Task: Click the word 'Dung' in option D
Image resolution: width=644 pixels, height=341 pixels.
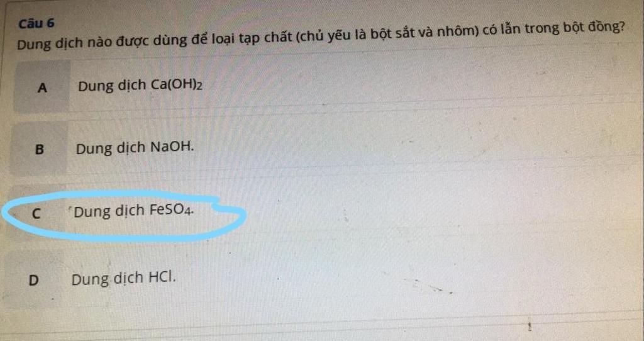Action: click(x=90, y=280)
